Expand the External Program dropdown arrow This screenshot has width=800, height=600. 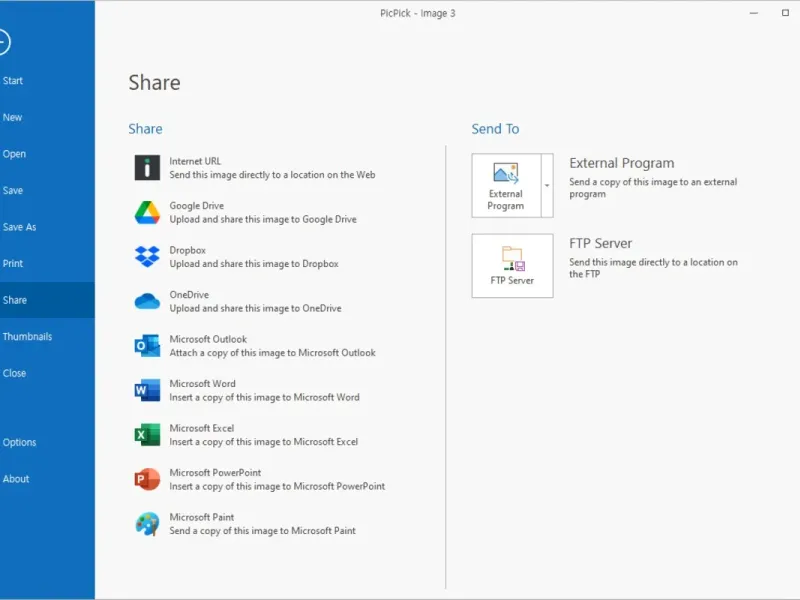point(547,185)
